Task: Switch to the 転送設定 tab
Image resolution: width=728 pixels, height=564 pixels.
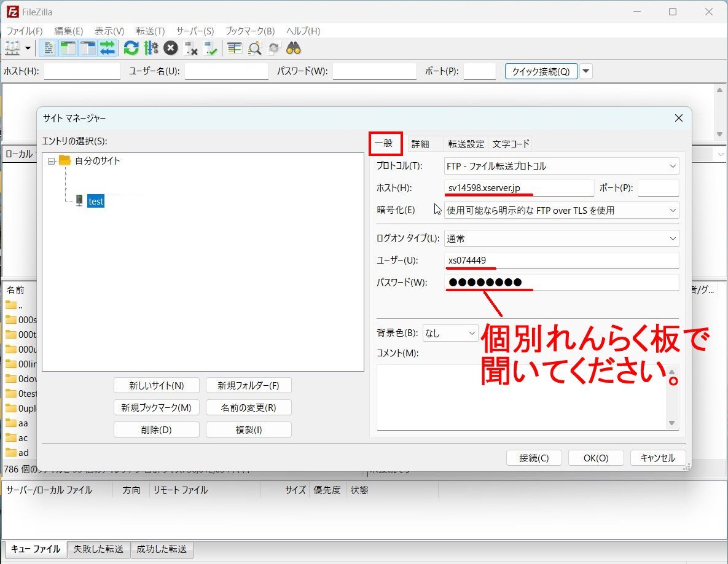Action: 466,144
